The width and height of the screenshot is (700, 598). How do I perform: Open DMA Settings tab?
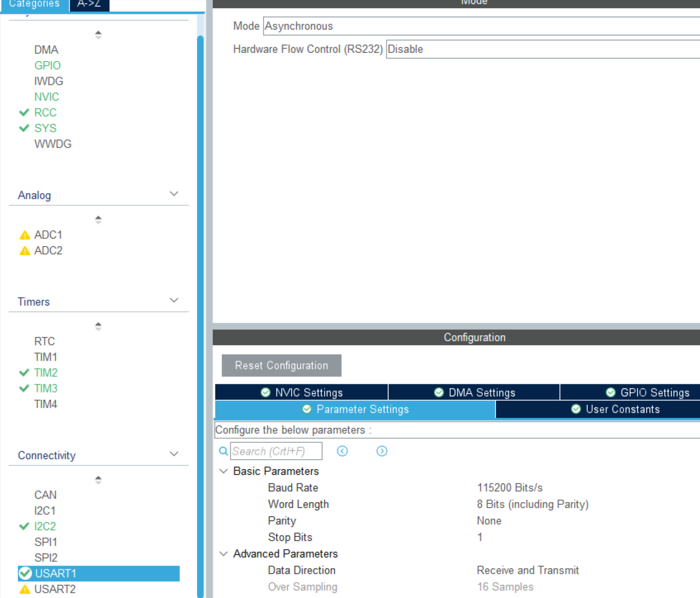474,392
